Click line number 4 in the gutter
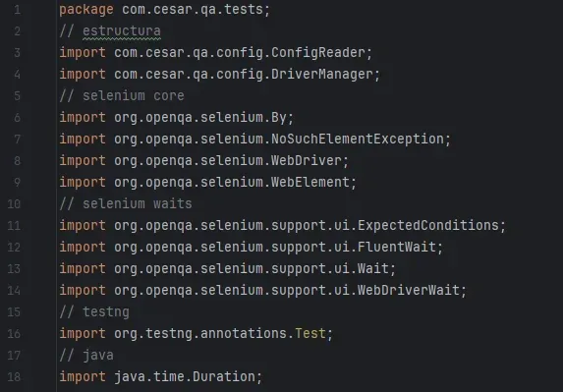This screenshot has width=563, height=392. pyautogui.click(x=17, y=75)
